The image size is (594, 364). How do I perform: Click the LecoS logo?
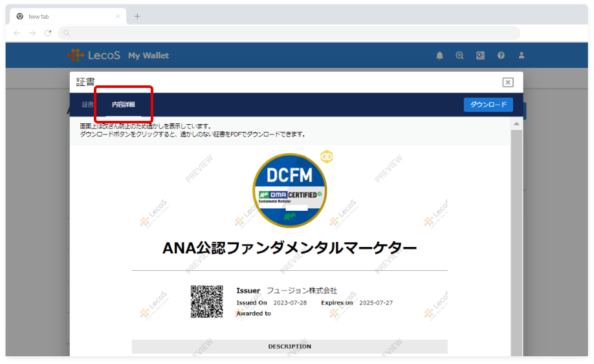click(94, 55)
